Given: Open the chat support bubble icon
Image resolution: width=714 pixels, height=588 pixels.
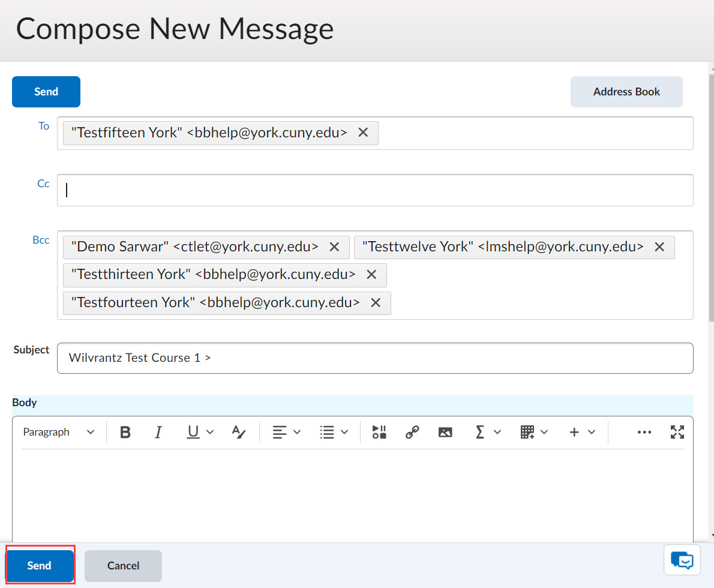Looking at the screenshot, I should 682,560.
